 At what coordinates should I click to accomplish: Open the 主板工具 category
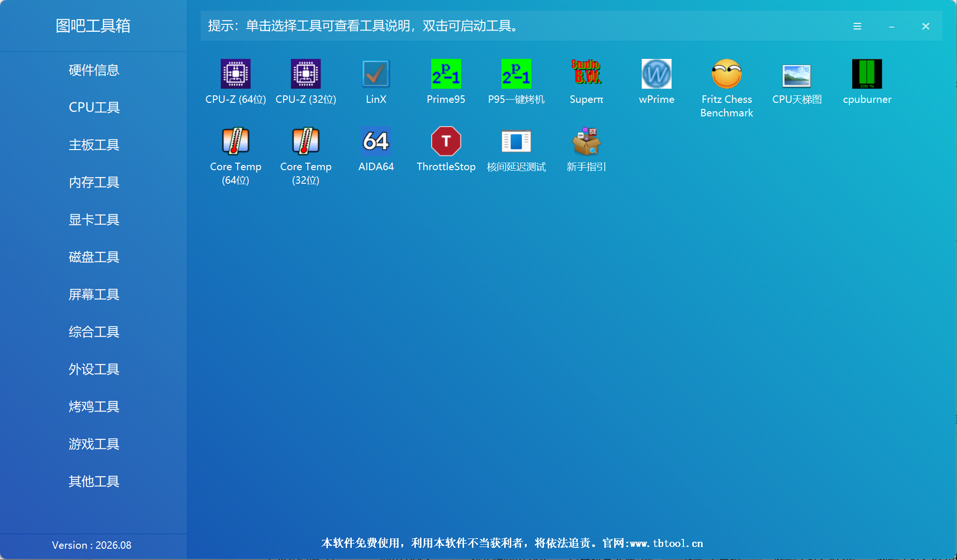(x=94, y=145)
